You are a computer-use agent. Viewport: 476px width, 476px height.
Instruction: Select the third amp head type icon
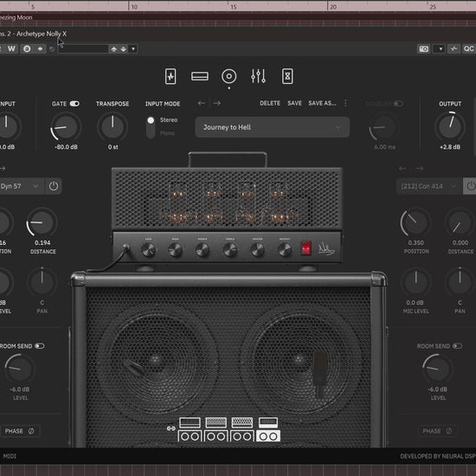[x=242, y=422]
